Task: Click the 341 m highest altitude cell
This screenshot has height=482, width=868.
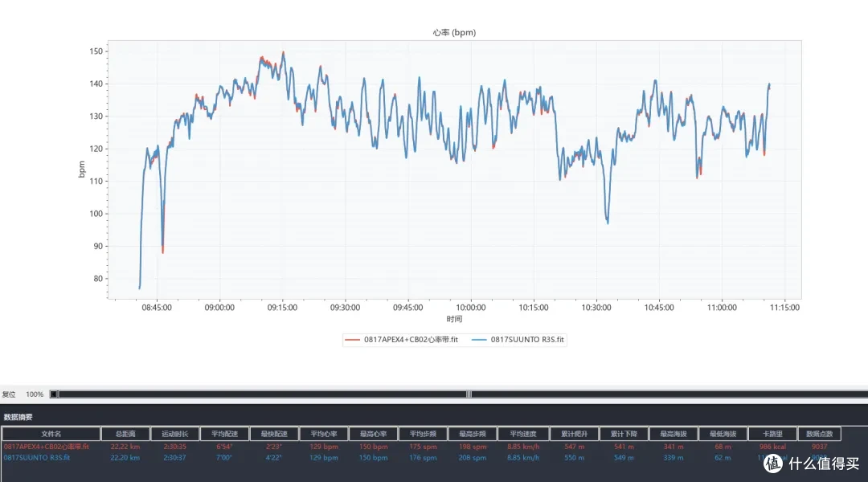Action: 674,447
